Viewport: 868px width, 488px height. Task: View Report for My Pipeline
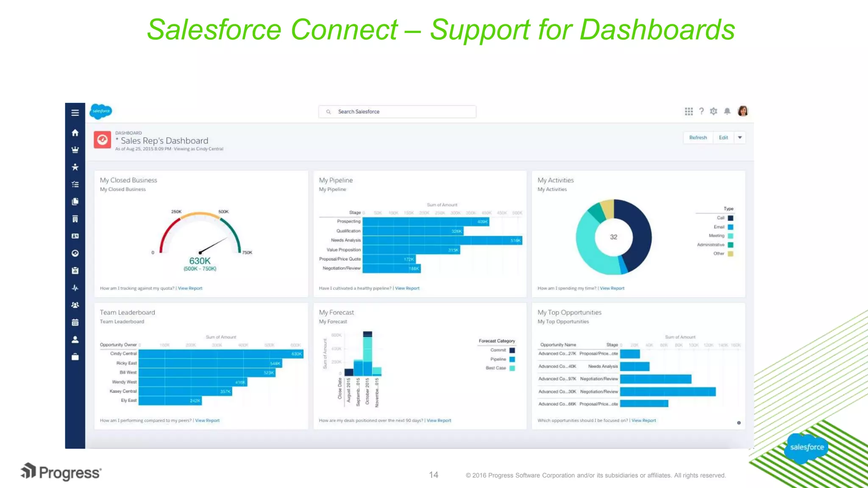[x=407, y=288]
